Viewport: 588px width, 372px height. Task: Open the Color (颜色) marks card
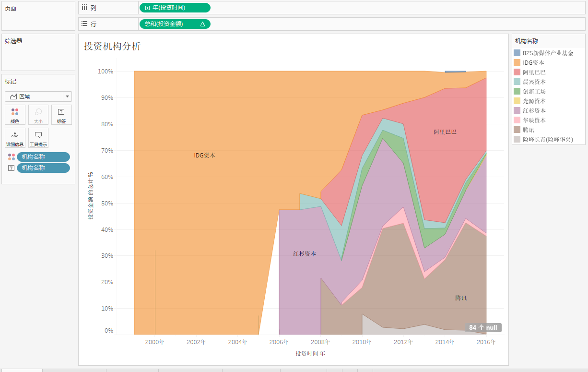tap(15, 115)
